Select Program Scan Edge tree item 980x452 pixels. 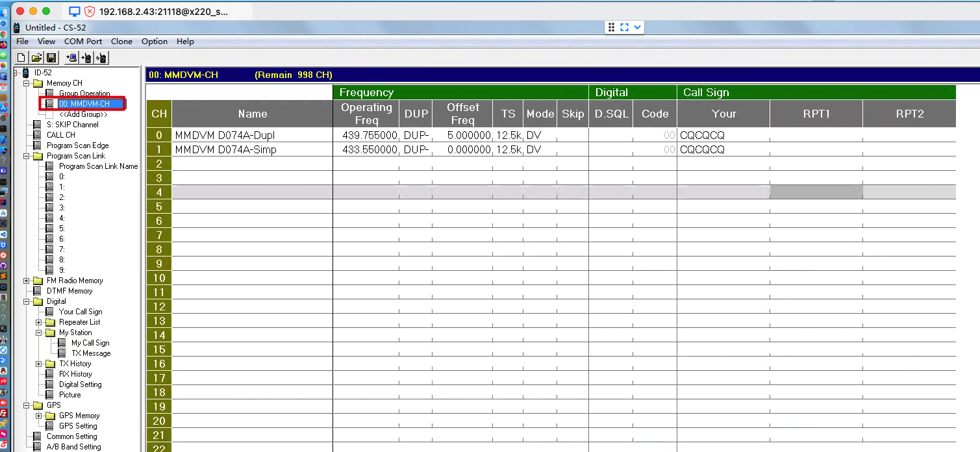pos(78,145)
